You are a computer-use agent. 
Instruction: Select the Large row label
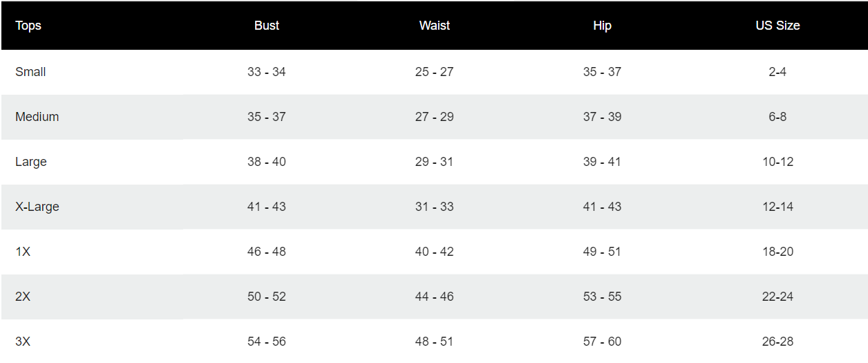(31, 162)
